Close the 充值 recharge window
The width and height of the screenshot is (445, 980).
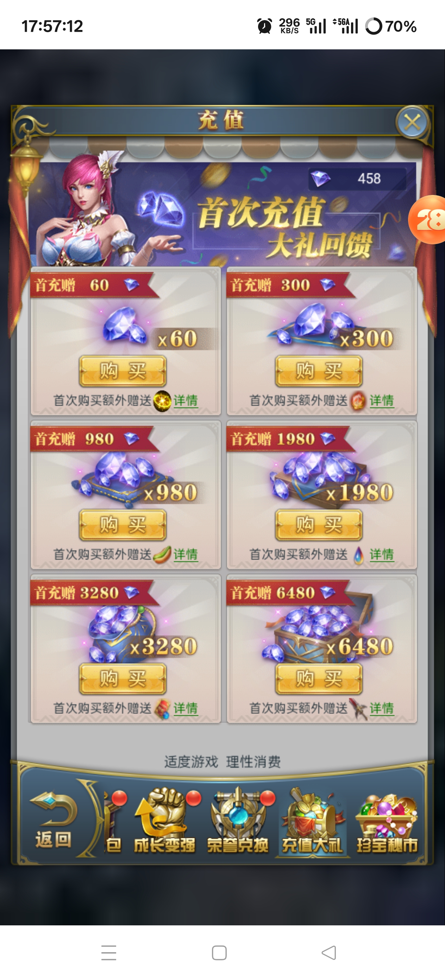[412, 123]
